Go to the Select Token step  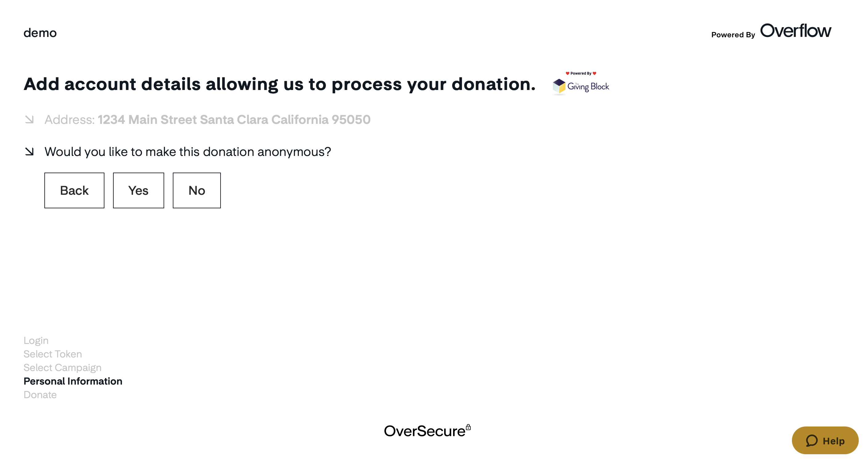53,354
